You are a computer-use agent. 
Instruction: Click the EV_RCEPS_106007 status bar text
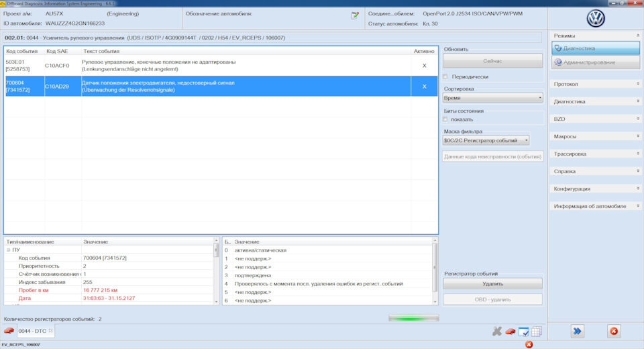tap(21, 344)
